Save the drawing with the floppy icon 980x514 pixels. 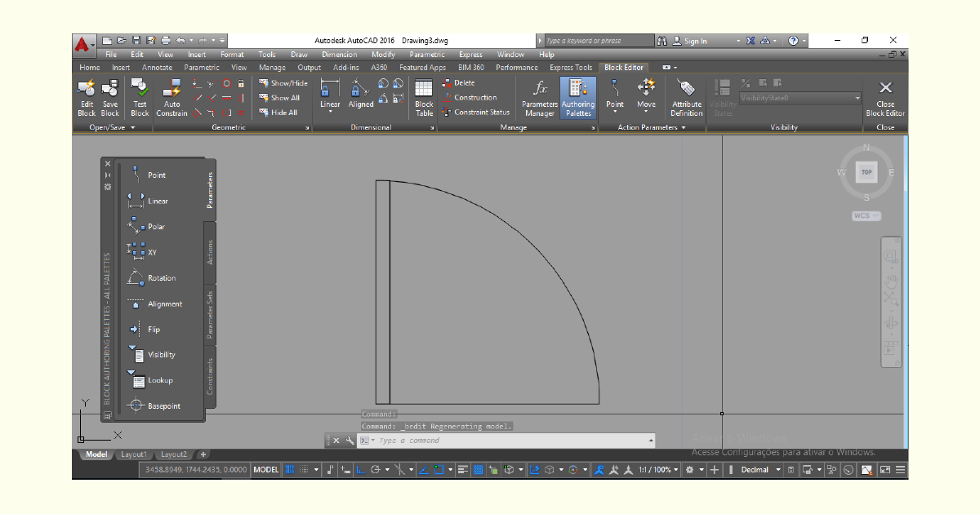137,40
